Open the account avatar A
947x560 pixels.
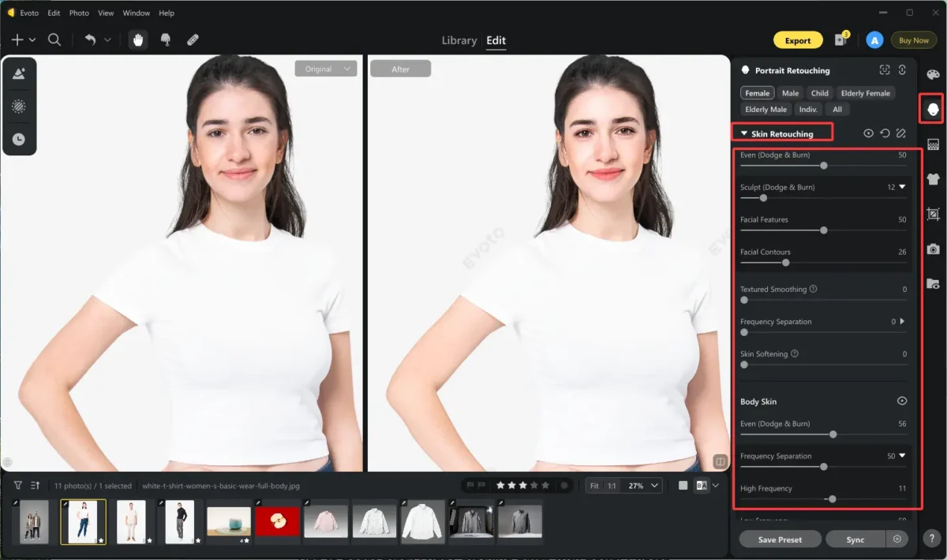[x=874, y=40]
